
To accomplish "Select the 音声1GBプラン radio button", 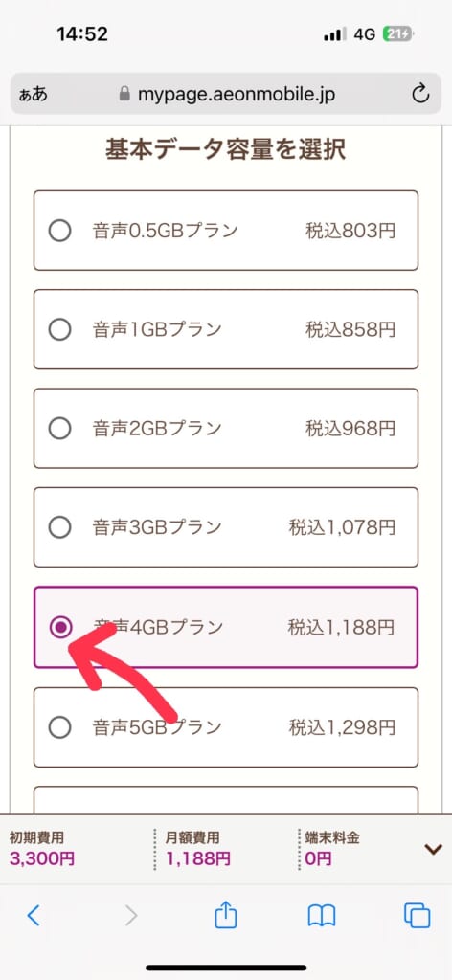I will [x=60, y=329].
